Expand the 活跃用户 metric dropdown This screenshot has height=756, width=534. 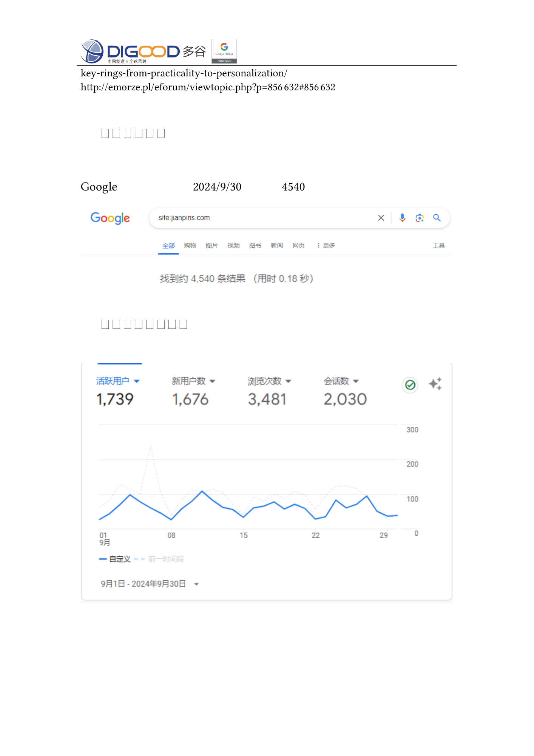click(137, 381)
